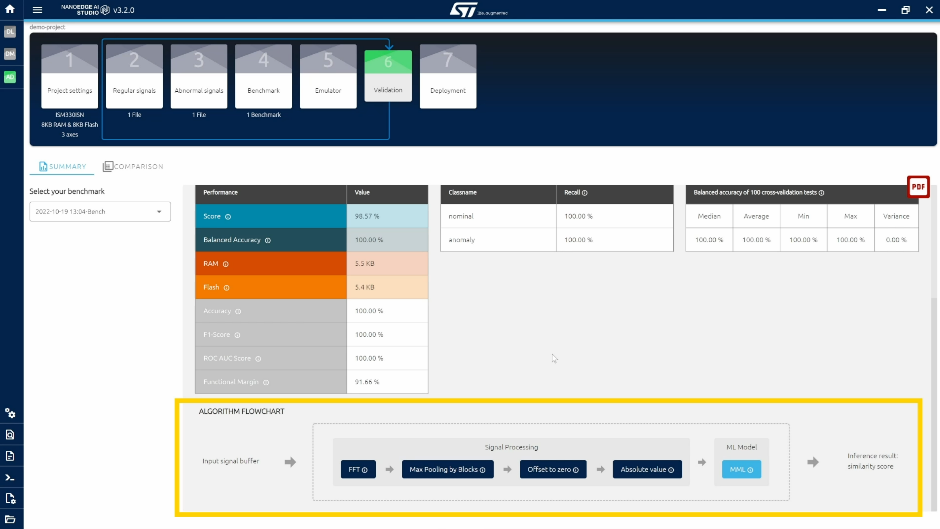Restore down the application window
The image size is (940, 529).
tap(905, 10)
